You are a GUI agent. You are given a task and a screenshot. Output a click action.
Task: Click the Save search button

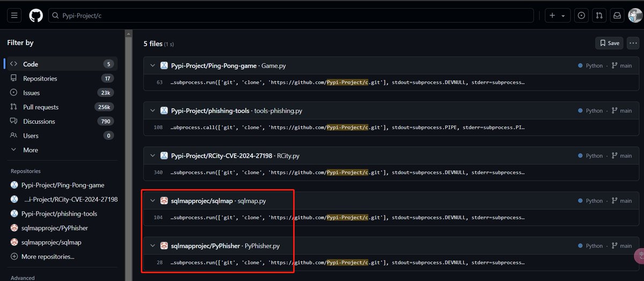pyautogui.click(x=609, y=43)
